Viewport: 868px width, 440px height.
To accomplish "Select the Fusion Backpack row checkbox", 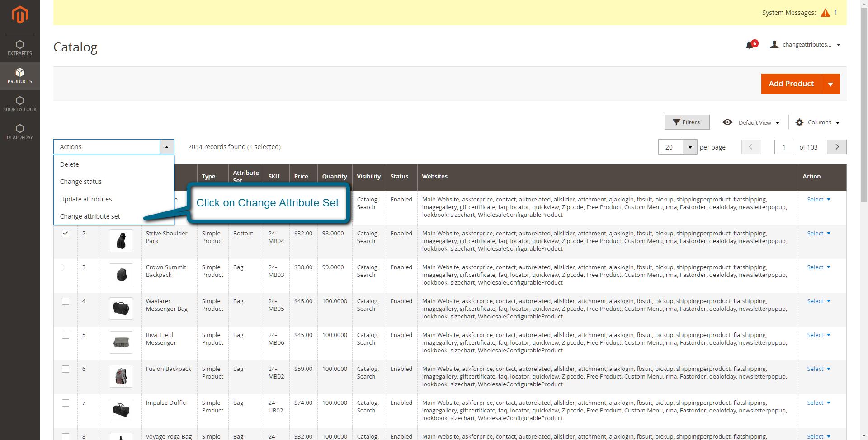I will tap(66, 369).
